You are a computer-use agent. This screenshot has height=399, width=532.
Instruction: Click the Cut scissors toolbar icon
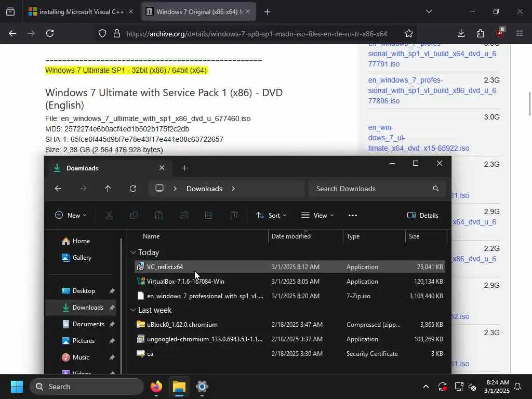coord(109,216)
